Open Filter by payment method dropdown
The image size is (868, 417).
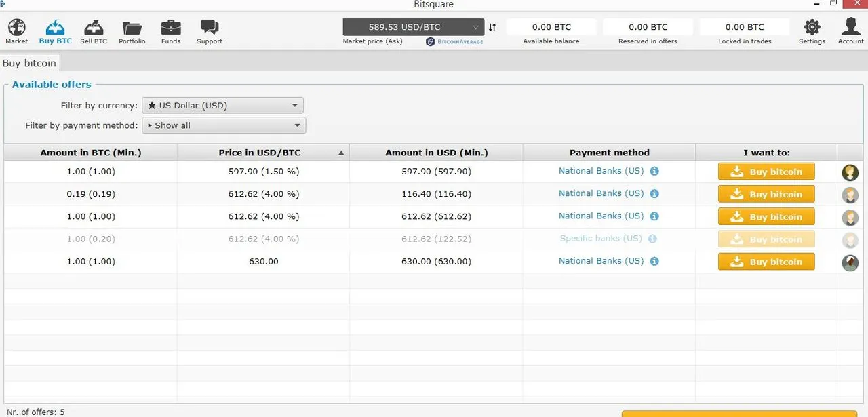tap(224, 125)
